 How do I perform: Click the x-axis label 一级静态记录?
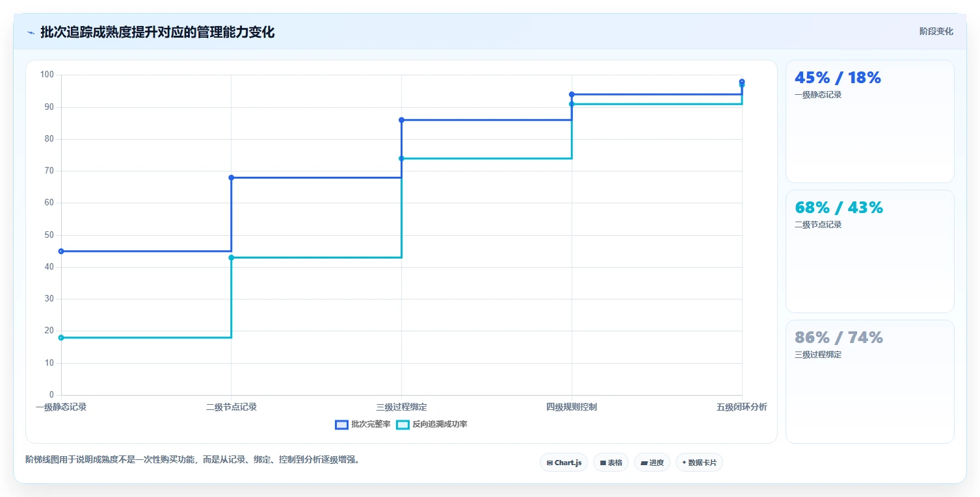[61, 407]
